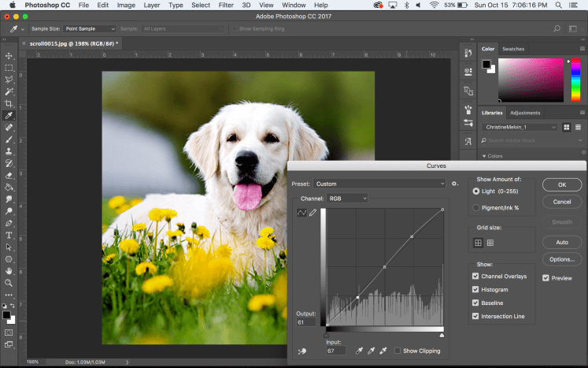Open the Curves preset options gear
This screenshot has height=368, width=588.
[x=455, y=184]
